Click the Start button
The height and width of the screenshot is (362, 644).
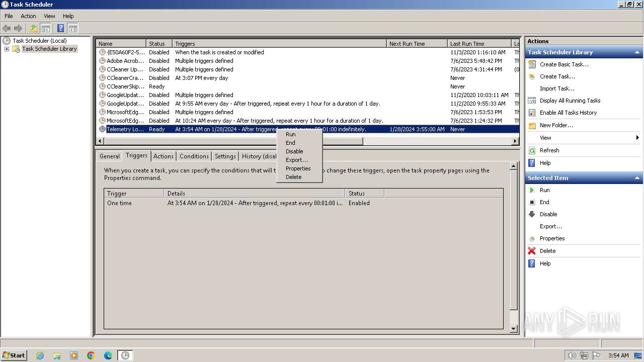pos(14,355)
